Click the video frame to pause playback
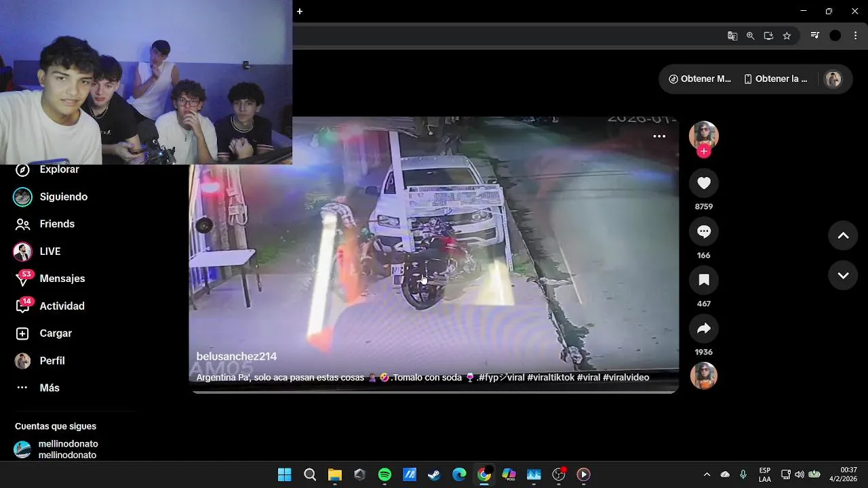 [434, 255]
